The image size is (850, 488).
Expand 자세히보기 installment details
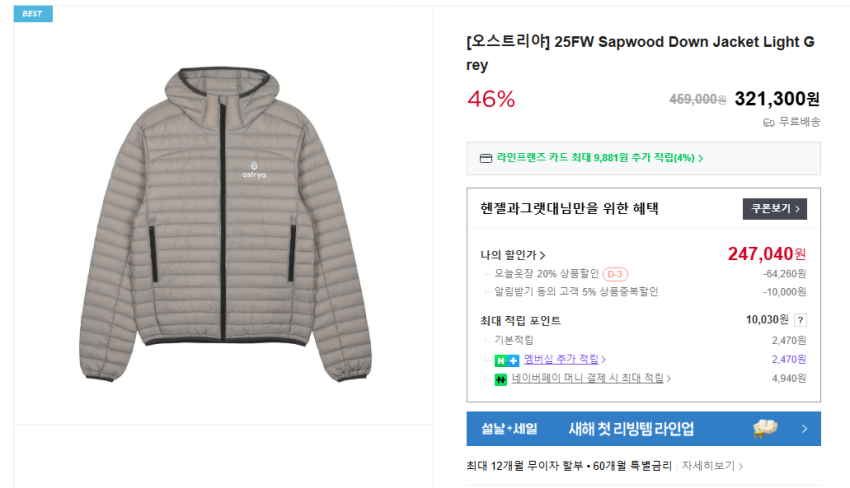click(714, 466)
